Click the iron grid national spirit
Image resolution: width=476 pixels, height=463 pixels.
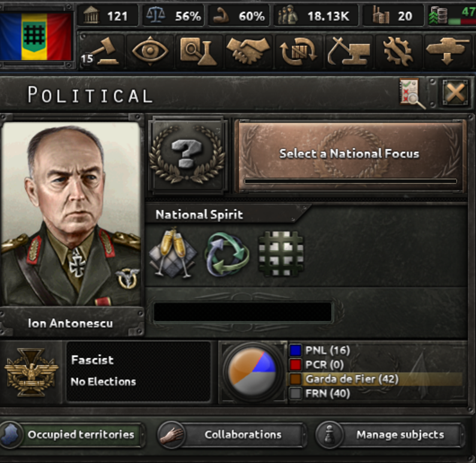[x=281, y=254]
